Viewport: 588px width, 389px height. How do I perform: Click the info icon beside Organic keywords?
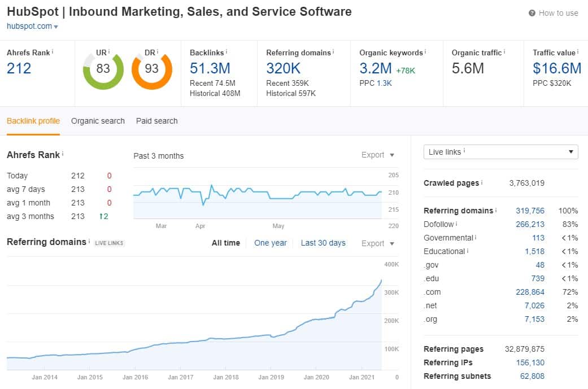tap(425, 51)
